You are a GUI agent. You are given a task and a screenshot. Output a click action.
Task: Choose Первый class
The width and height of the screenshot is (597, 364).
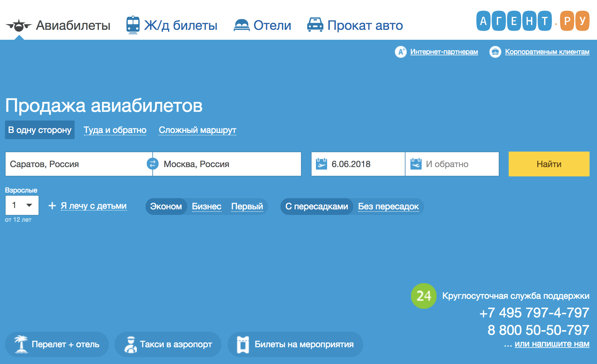click(x=247, y=206)
